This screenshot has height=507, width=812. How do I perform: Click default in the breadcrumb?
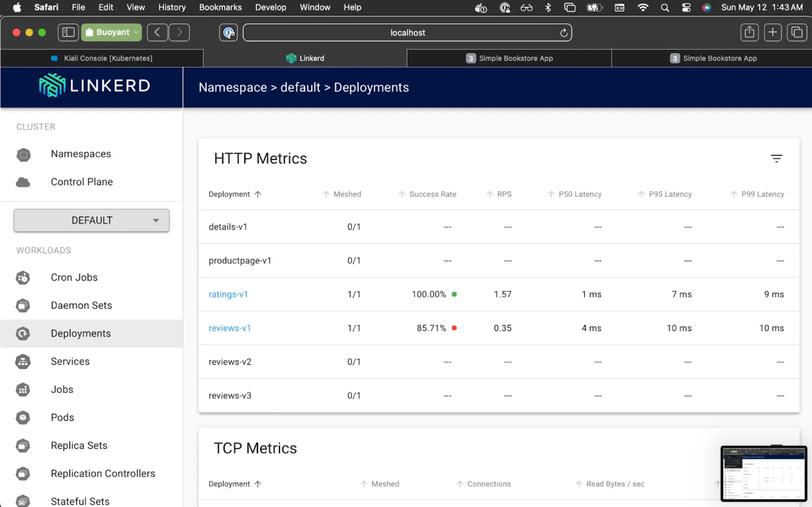coord(300,88)
